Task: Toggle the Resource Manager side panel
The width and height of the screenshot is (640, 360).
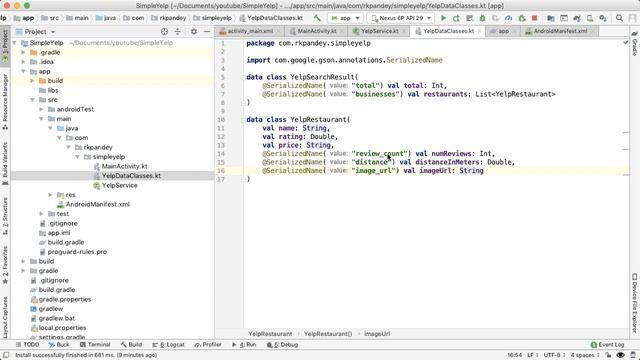Action: click(x=5, y=102)
